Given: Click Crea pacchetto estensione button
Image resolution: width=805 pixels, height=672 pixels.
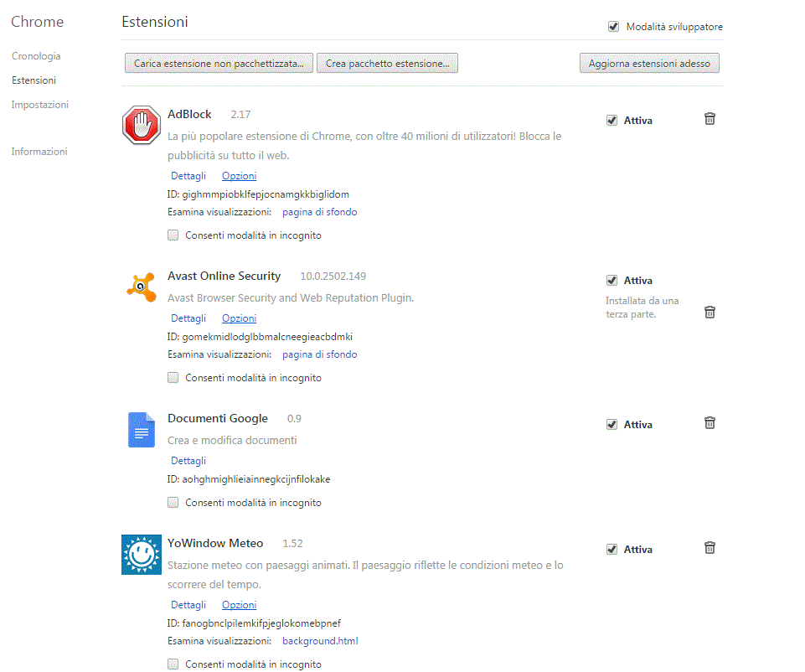Looking at the screenshot, I should click(x=387, y=63).
